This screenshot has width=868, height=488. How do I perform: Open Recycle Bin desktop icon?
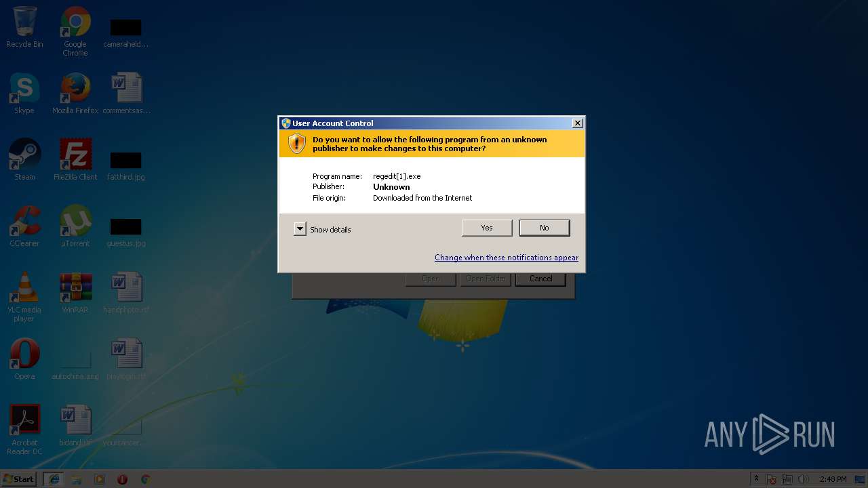pos(24,28)
